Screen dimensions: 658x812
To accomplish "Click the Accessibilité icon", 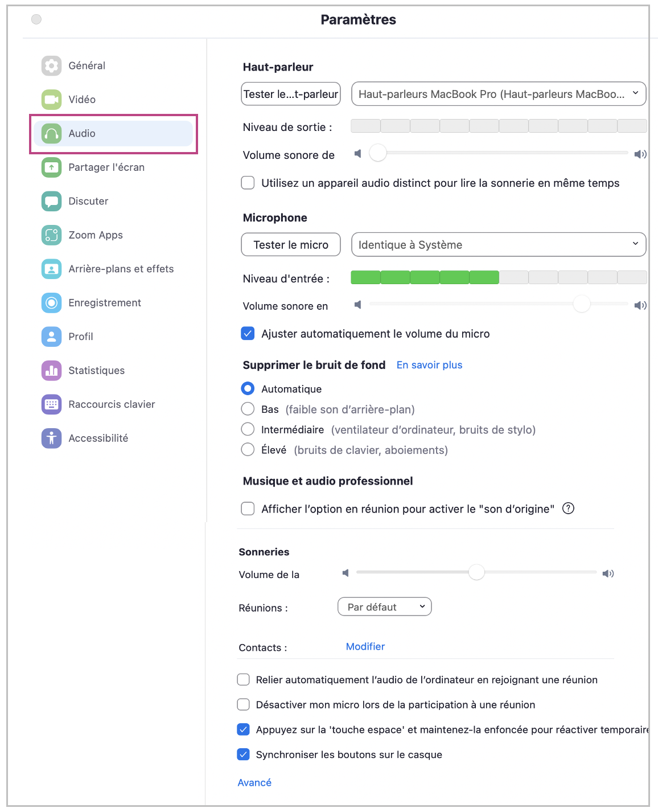I will pos(51,438).
